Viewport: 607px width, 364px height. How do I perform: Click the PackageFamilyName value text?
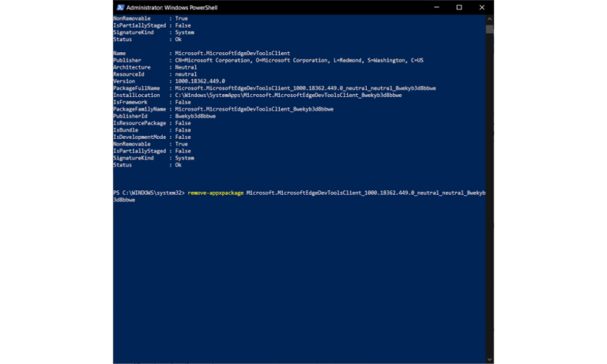[254, 109]
